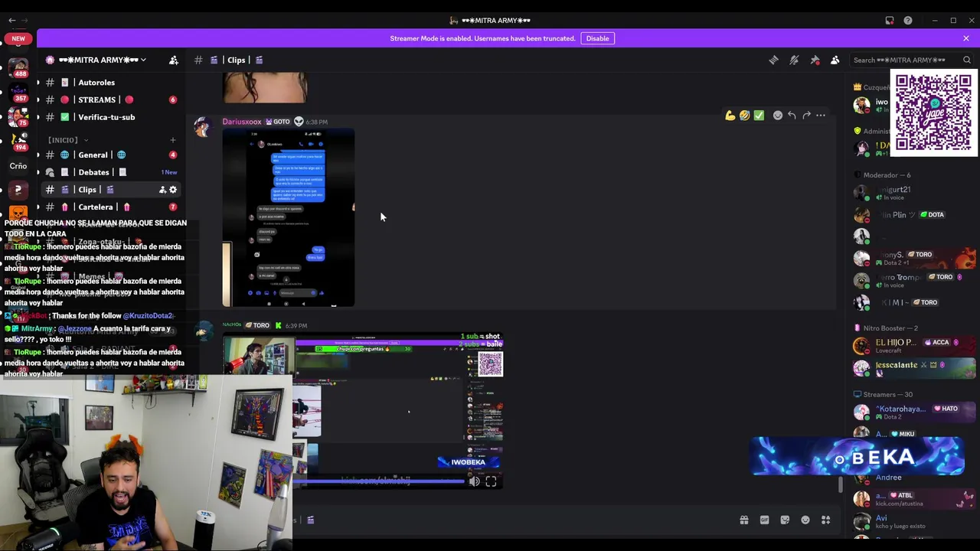Click Reply arrow on Dariusxoox message
980x551 pixels.
(x=792, y=116)
